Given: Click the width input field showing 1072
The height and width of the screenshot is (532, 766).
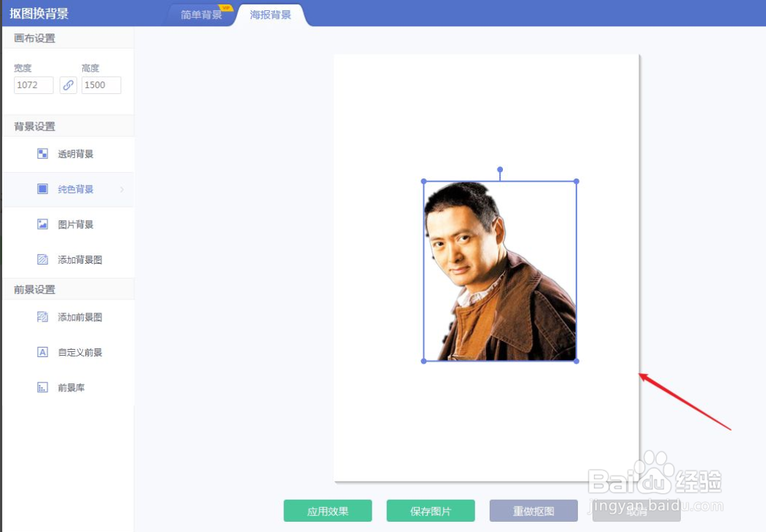Looking at the screenshot, I should pyautogui.click(x=34, y=85).
